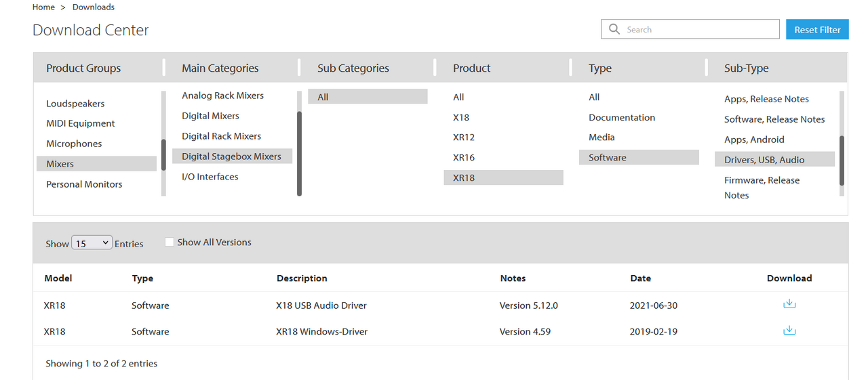868x380 pixels.
Task: Select MIDI Equipment product group
Action: [x=81, y=123]
